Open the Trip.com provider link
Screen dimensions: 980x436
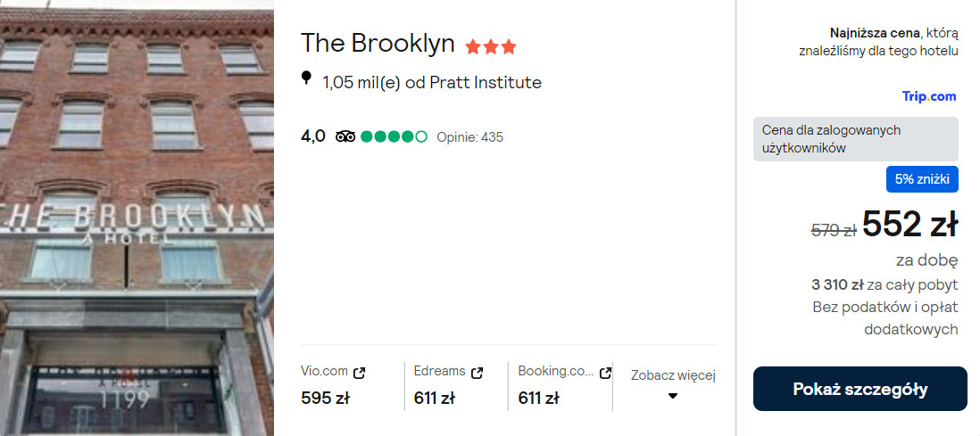click(x=929, y=96)
